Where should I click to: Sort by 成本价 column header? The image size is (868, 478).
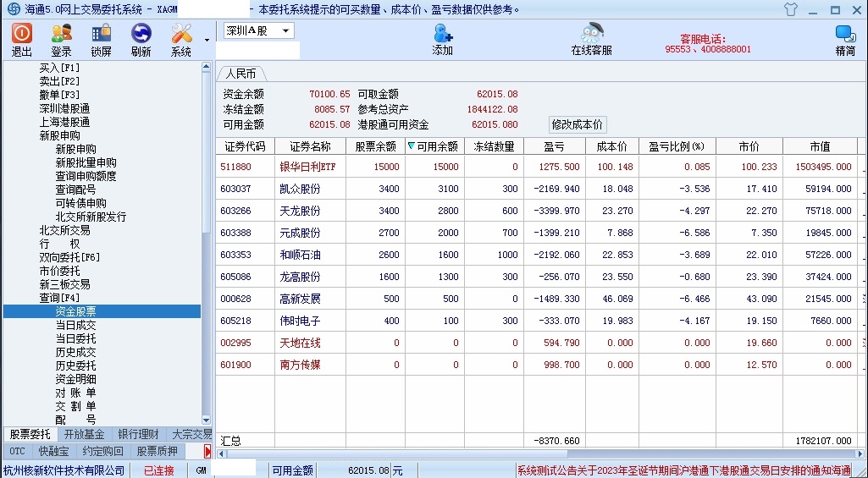pos(611,146)
